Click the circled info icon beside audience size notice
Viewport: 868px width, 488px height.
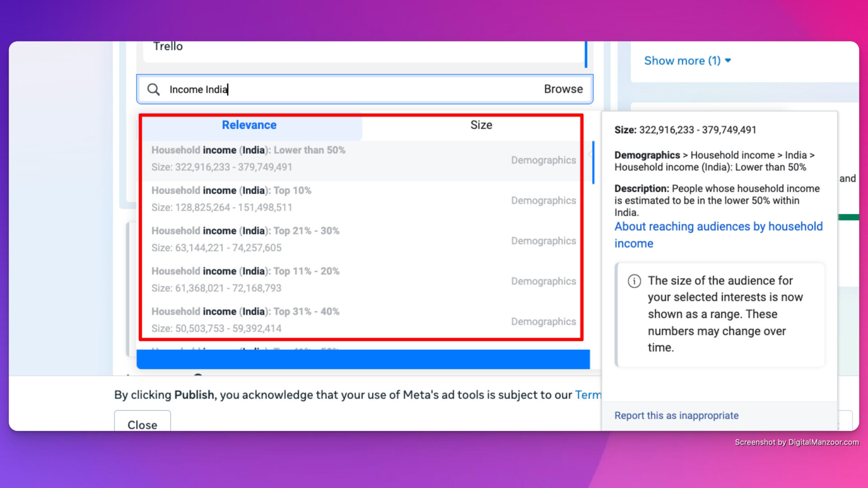click(634, 281)
